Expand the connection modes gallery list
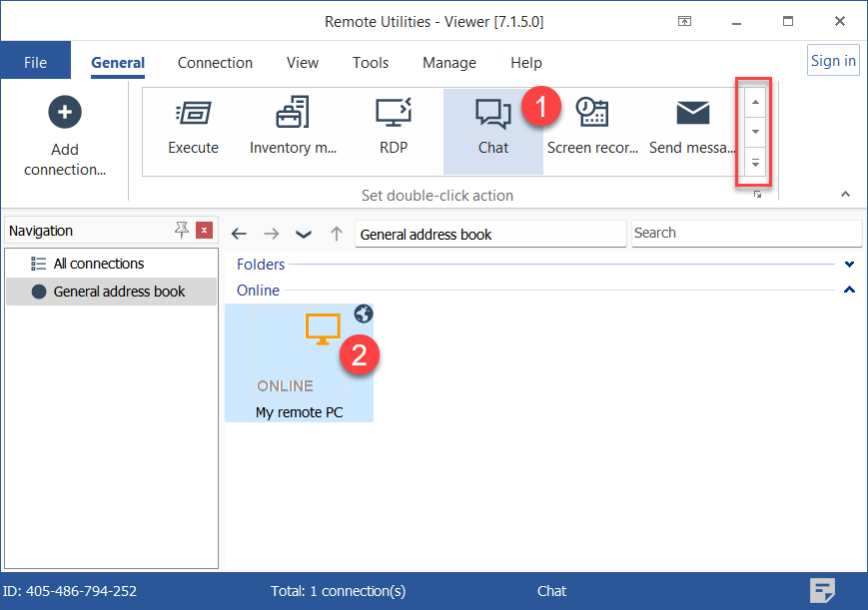The width and height of the screenshot is (868, 610). [x=755, y=163]
